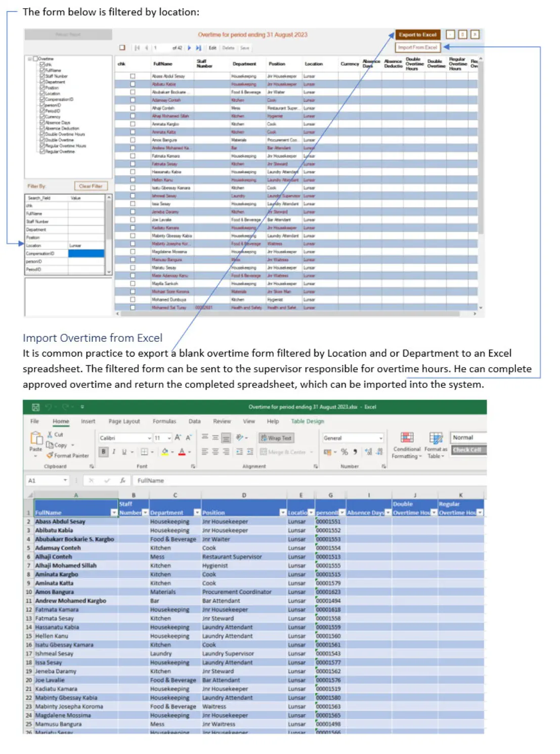Open Conditional Formatting in the ribbon
Screen dimensions: 560x754
(x=407, y=446)
